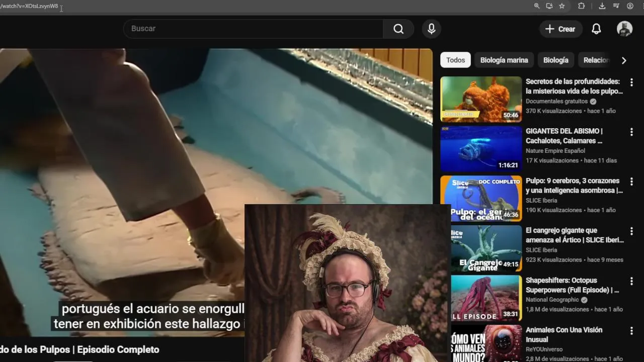Open options for Shapeshifters Octopus video
The image size is (644, 362).
tap(631, 282)
